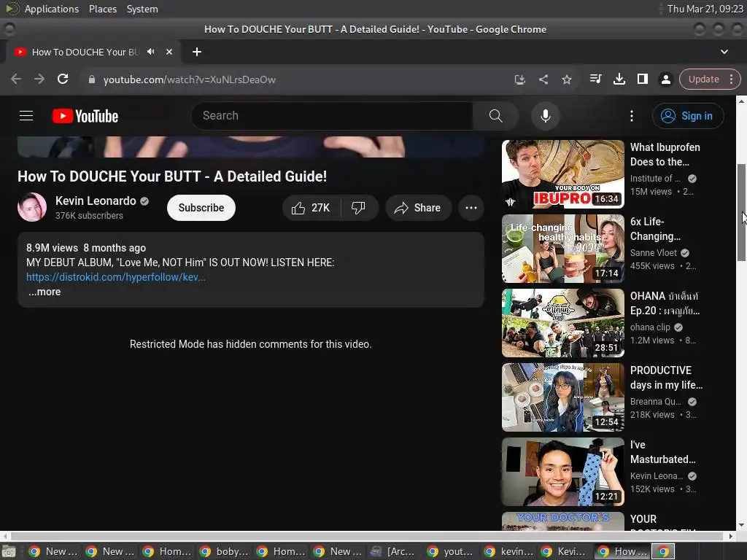Click the bottom horizontal scrollbar
The width and height of the screenshot is (747, 560).
(368, 536)
